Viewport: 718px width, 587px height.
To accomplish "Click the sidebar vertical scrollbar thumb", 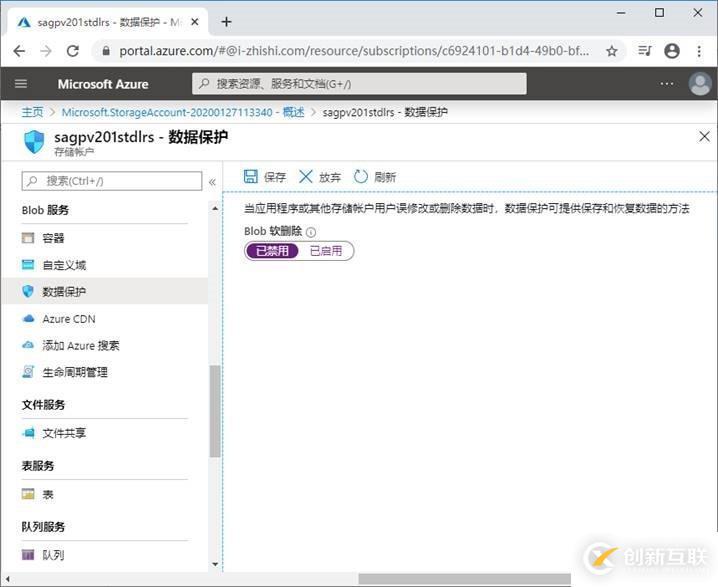I will coord(215,411).
